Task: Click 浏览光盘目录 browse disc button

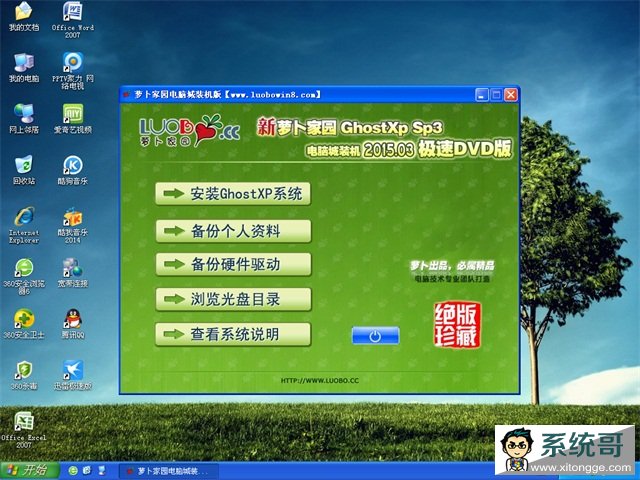Action: click(x=233, y=299)
